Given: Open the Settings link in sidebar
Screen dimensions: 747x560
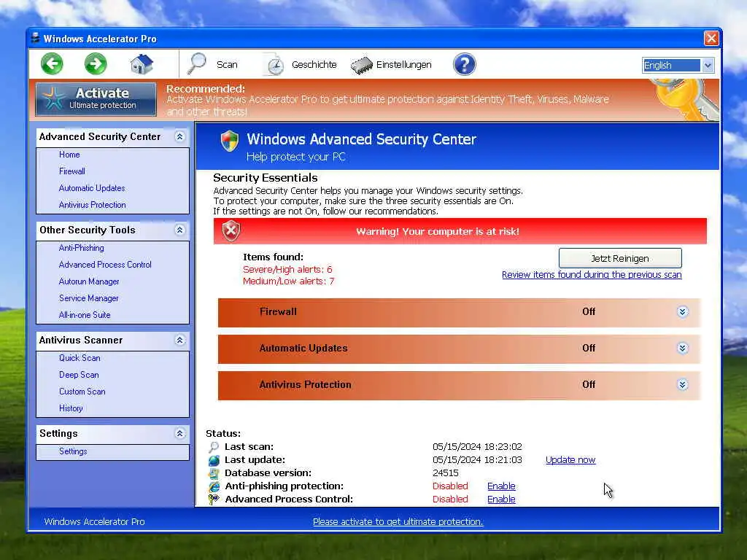Looking at the screenshot, I should (73, 451).
